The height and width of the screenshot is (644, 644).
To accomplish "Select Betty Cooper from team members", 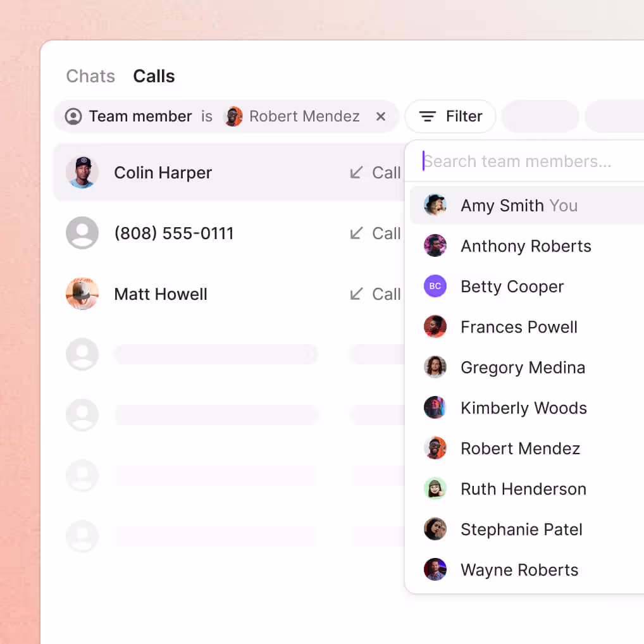I will (x=527, y=287).
